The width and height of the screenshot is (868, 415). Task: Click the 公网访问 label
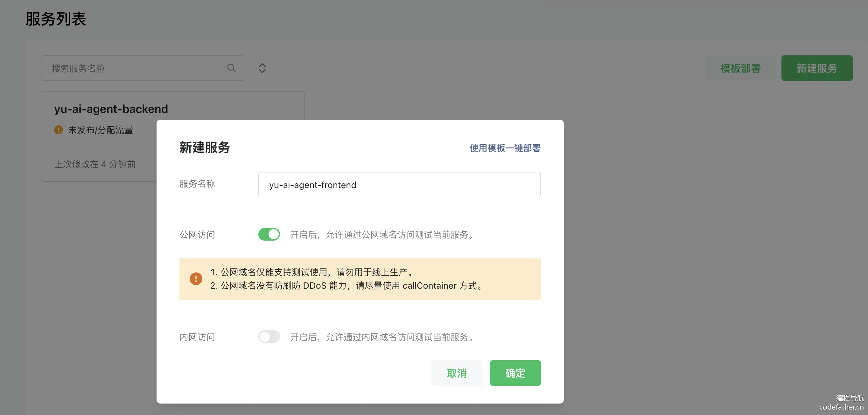(x=197, y=235)
